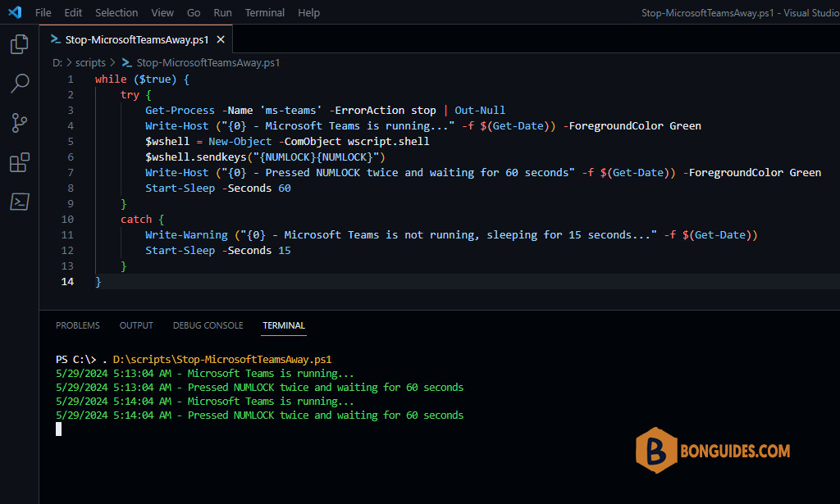Click the 'try' keyword on line 2
This screenshot has height=504, width=840.
(130, 95)
